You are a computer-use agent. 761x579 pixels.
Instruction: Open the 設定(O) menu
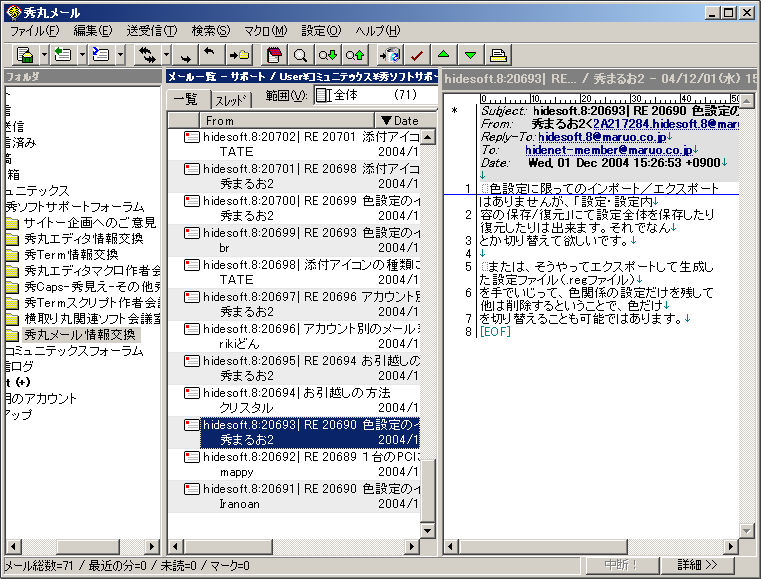coord(321,31)
